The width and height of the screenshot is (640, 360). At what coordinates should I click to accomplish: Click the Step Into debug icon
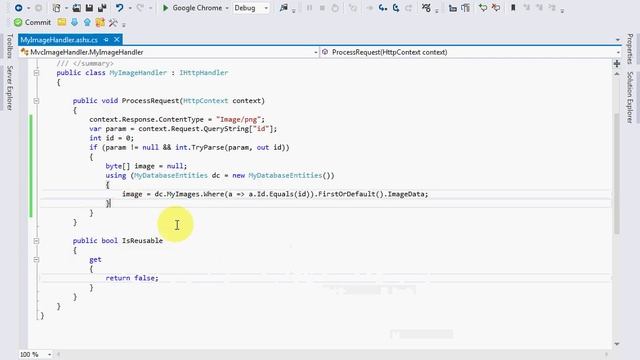click(382, 8)
